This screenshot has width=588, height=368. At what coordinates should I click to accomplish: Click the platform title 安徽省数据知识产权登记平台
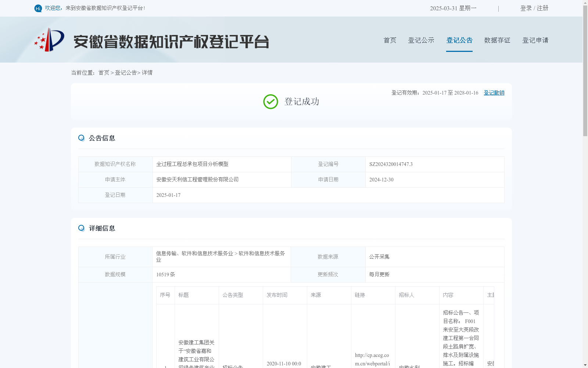pos(171,42)
